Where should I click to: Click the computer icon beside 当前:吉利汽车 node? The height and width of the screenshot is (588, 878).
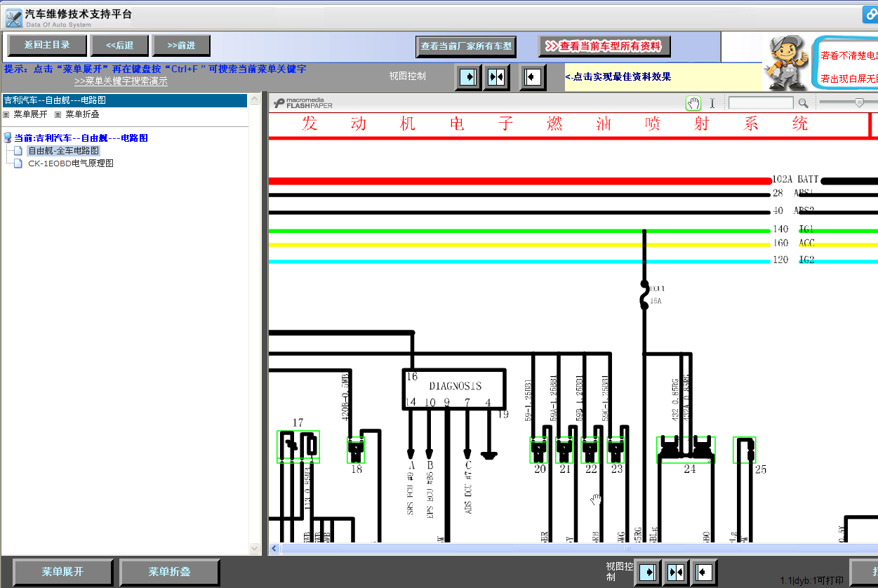(8, 138)
